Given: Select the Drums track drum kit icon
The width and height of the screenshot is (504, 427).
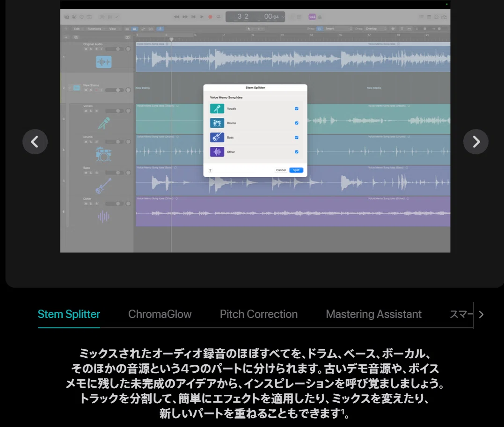Looking at the screenshot, I should coord(103,154).
